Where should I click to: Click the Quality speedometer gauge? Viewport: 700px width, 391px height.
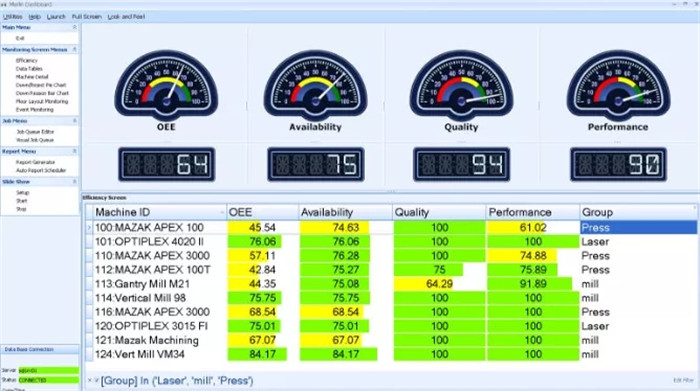coord(461,85)
